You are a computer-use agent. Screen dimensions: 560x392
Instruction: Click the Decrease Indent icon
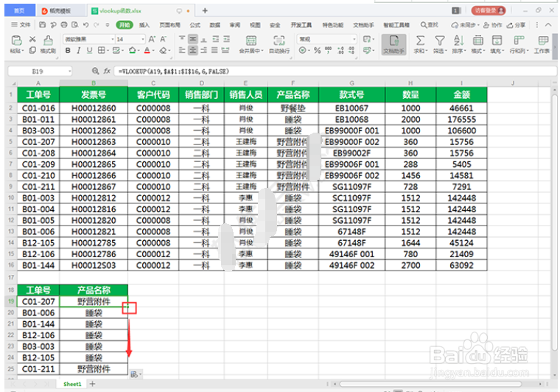(x=216, y=39)
